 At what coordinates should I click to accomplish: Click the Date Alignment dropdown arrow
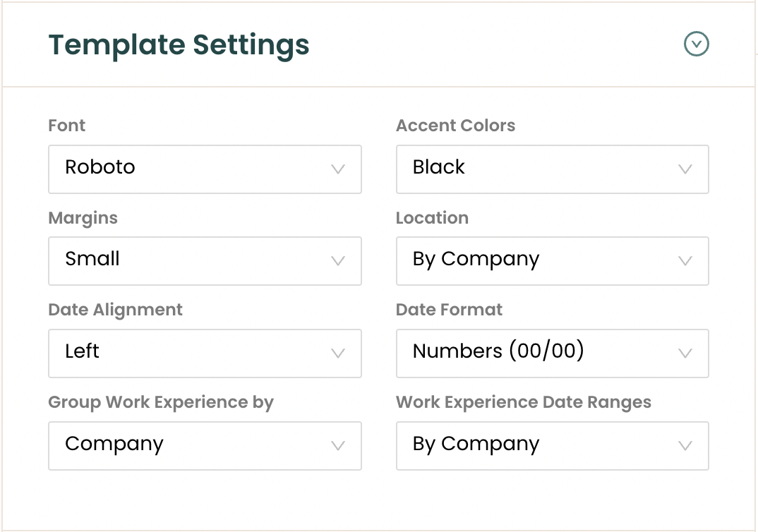337,353
